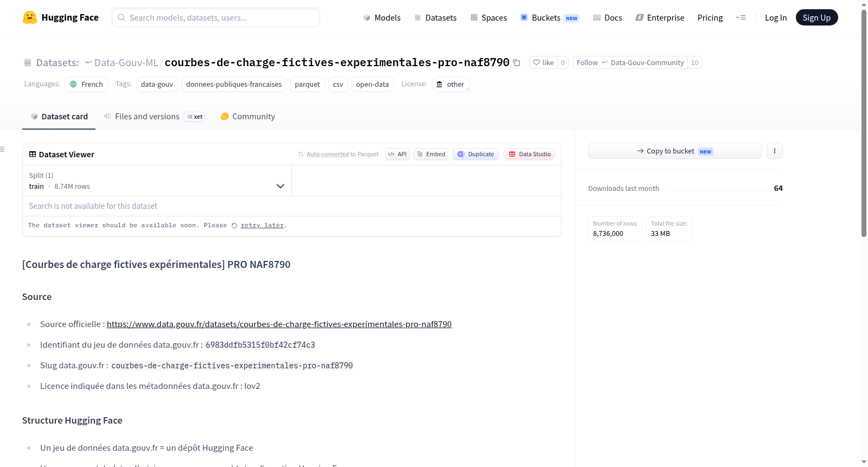This screenshot has width=868, height=467.
Task: Follow Data-Gouv-Community
Action: tap(630, 62)
